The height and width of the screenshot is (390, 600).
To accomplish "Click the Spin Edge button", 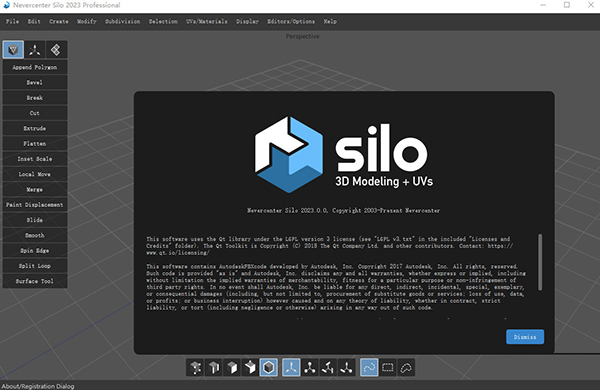I will 35,251.
